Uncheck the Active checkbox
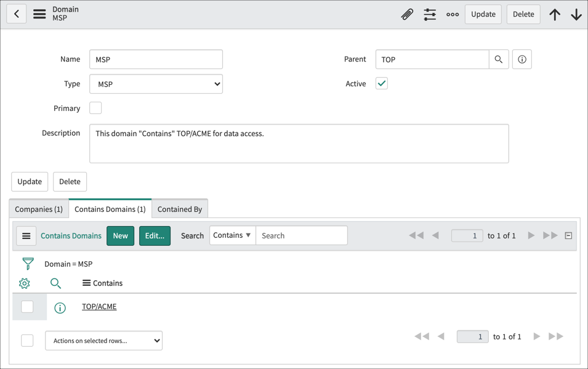Image resolution: width=588 pixels, height=369 pixels. pos(381,83)
